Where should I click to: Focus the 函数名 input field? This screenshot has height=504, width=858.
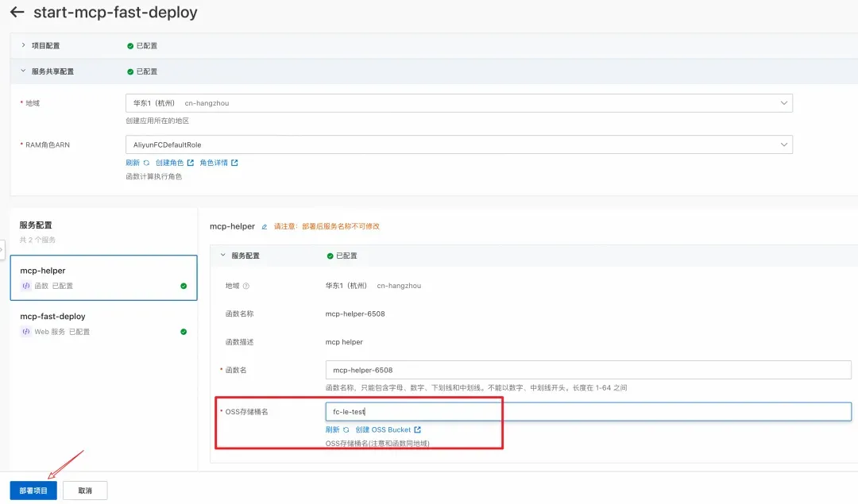click(x=588, y=370)
